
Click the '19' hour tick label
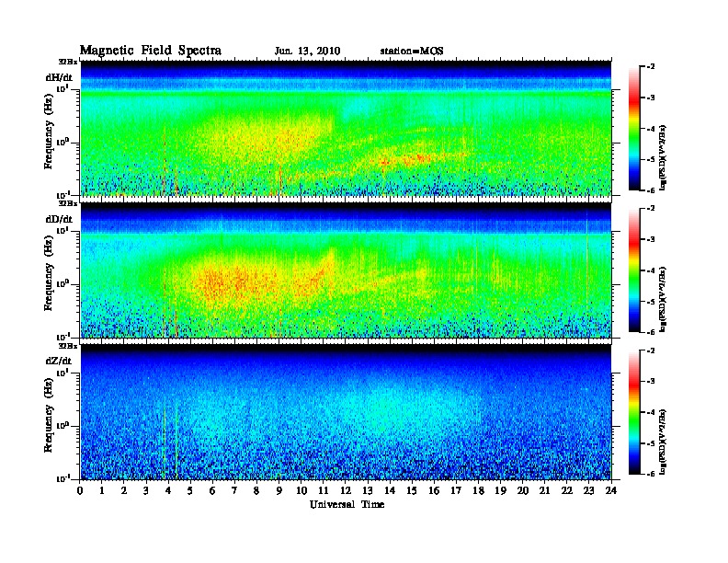pos(500,490)
